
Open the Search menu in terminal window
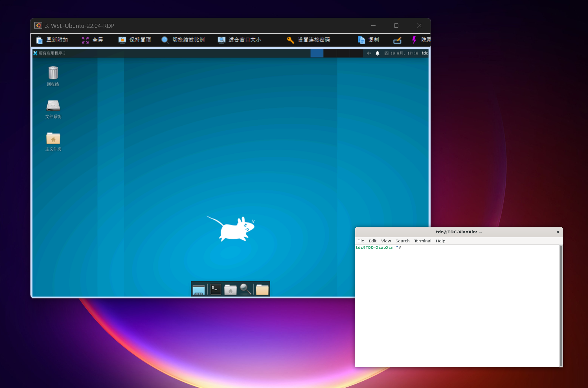[x=402, y=241]
